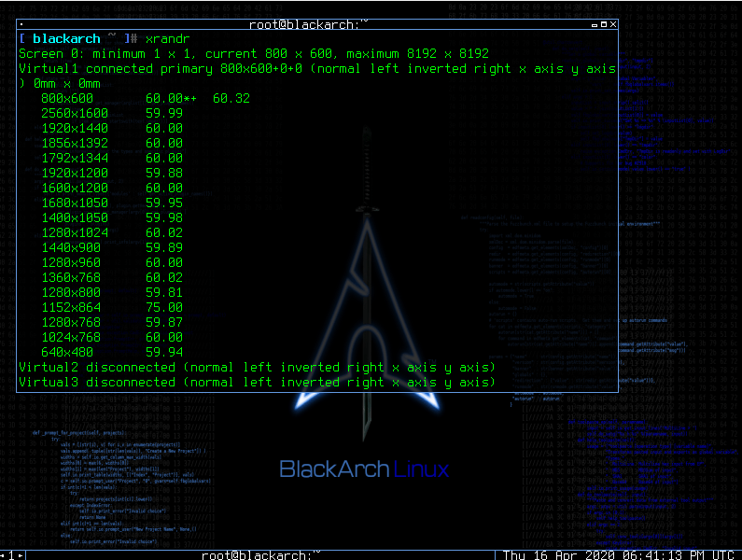This screenshot has width=742, height=560.
Task: Click the Screen 0 minimum line
Action: coord(254,54)
